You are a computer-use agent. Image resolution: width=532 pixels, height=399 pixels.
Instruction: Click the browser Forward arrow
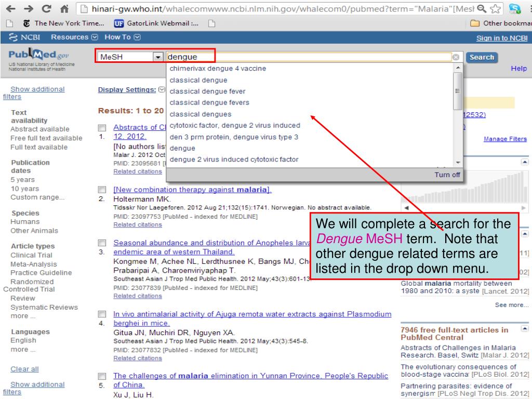tap(29, 8)
